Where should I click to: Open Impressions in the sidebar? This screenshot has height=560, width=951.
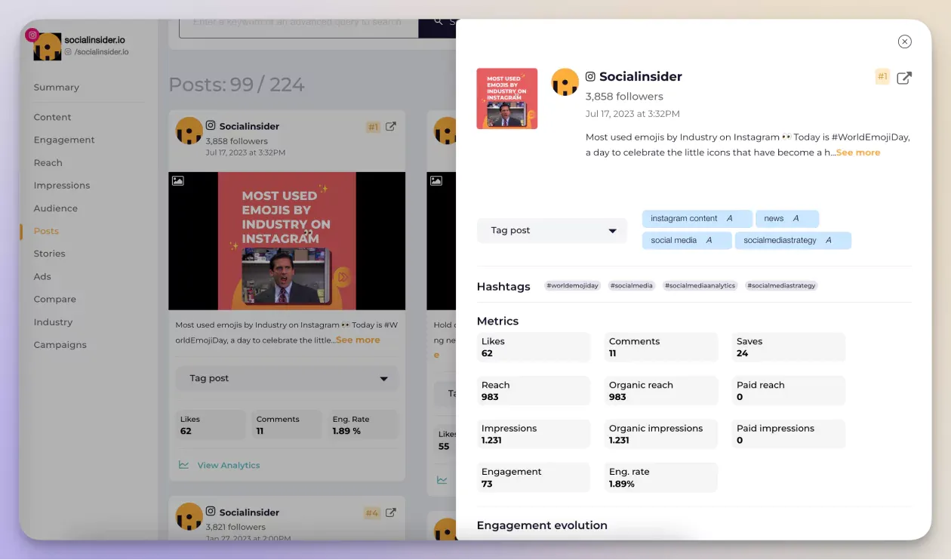(61, 186)
